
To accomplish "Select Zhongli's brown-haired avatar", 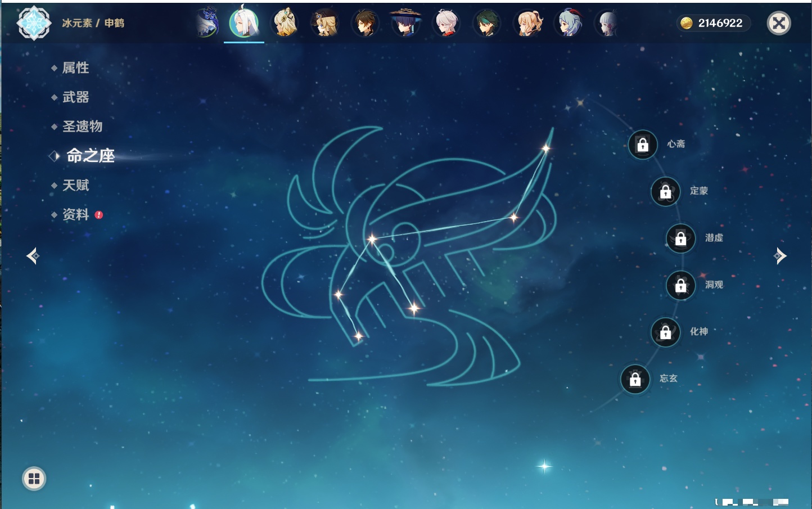I will (366, 23).
